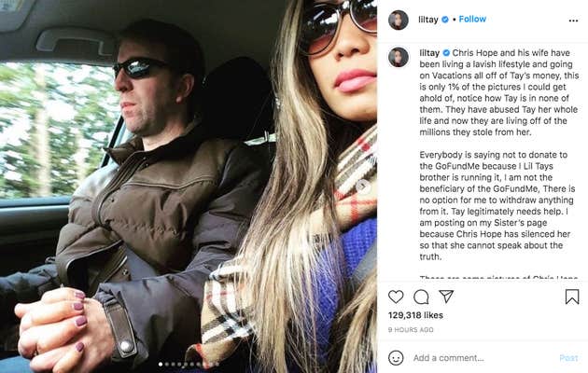
Task: Click the main photo of the carousel
Action: (x=189, y=186)
